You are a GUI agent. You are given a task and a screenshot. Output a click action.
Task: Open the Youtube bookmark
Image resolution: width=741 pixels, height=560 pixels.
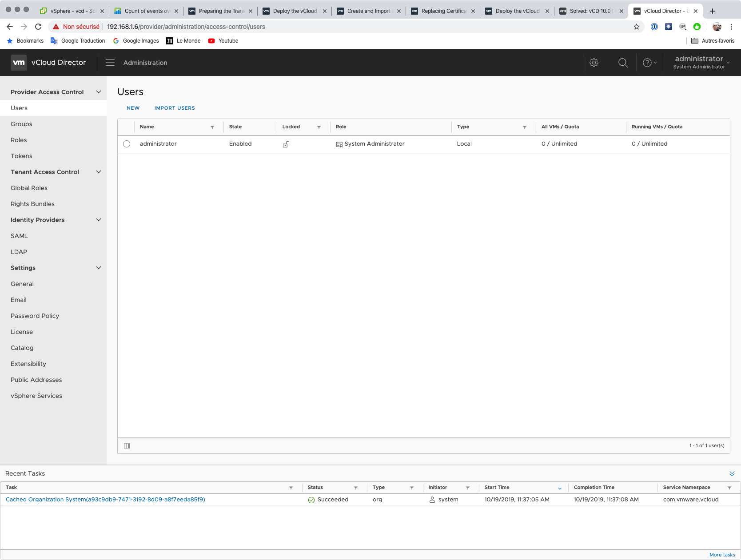click(x=223, y=41)
